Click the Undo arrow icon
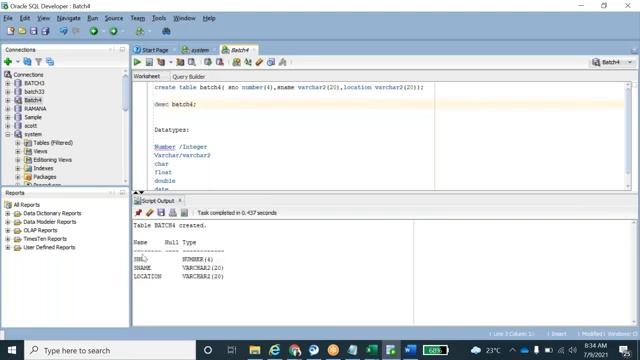Viewport: 640px width, 360px height. 64,31
